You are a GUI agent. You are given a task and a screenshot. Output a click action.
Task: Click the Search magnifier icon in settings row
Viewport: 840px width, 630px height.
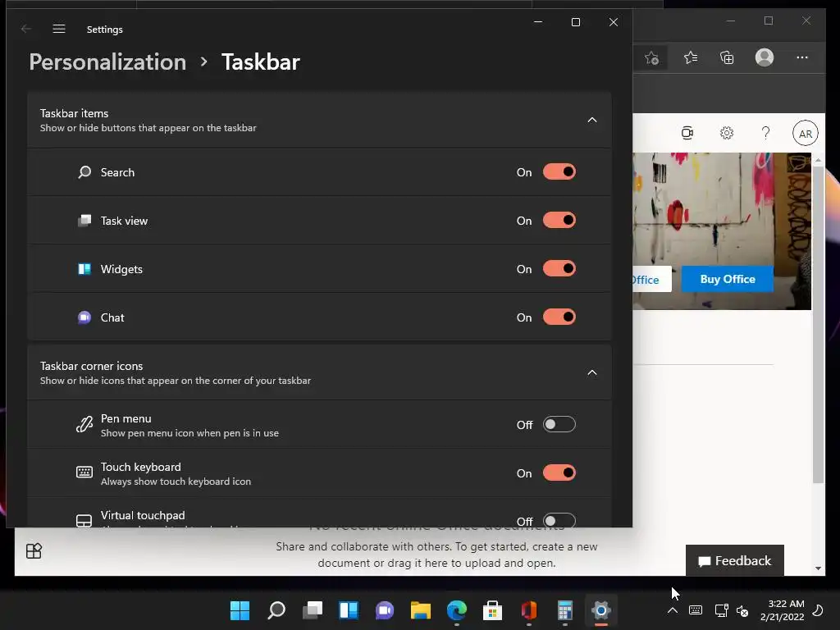click(84, 172)
